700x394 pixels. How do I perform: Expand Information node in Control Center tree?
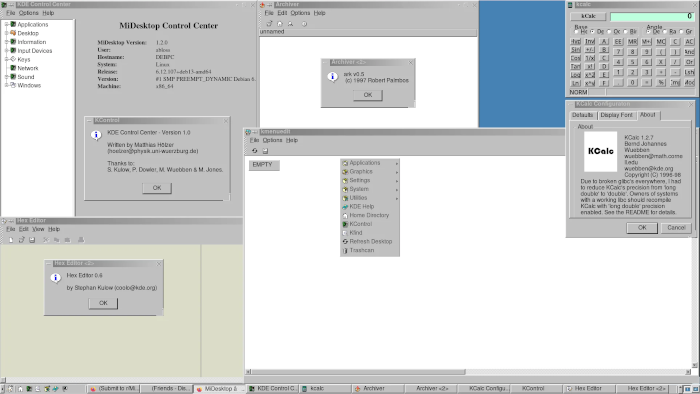(7, 42)
